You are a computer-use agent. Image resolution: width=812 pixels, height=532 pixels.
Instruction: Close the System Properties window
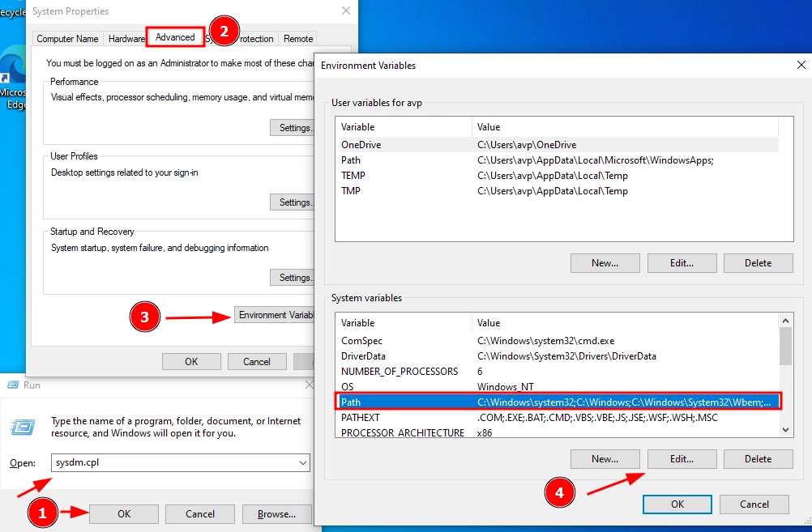346,11
